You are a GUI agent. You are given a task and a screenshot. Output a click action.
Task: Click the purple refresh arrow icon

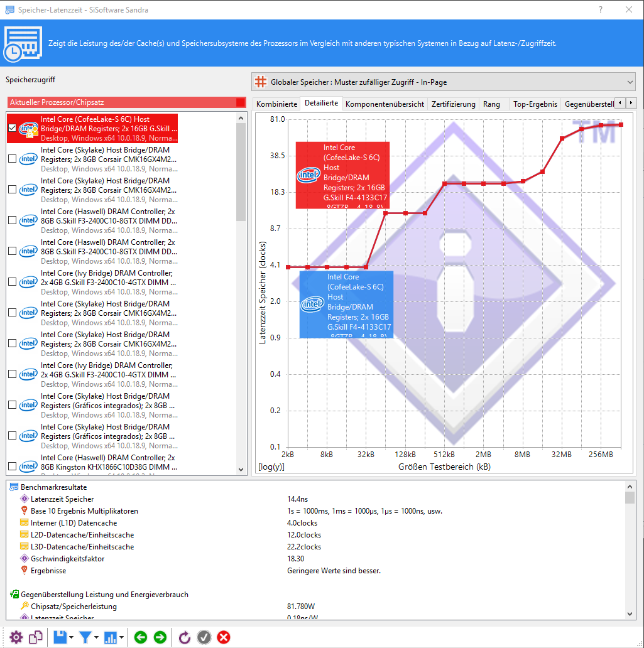point(185,637)
